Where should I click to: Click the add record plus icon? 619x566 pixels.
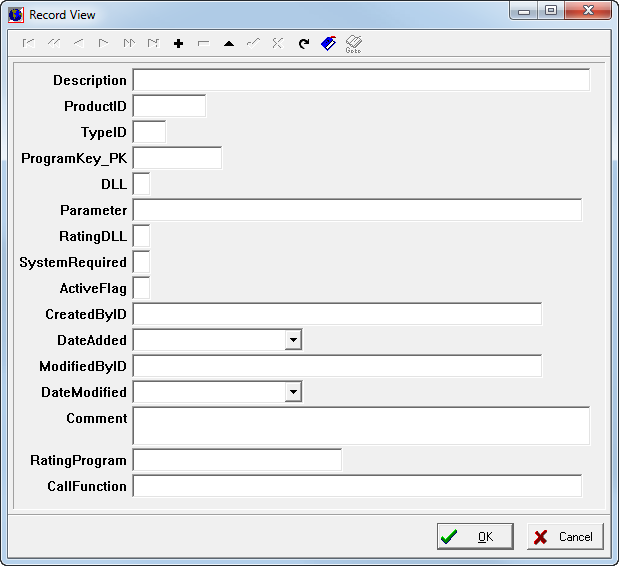[x=178, y=44]
